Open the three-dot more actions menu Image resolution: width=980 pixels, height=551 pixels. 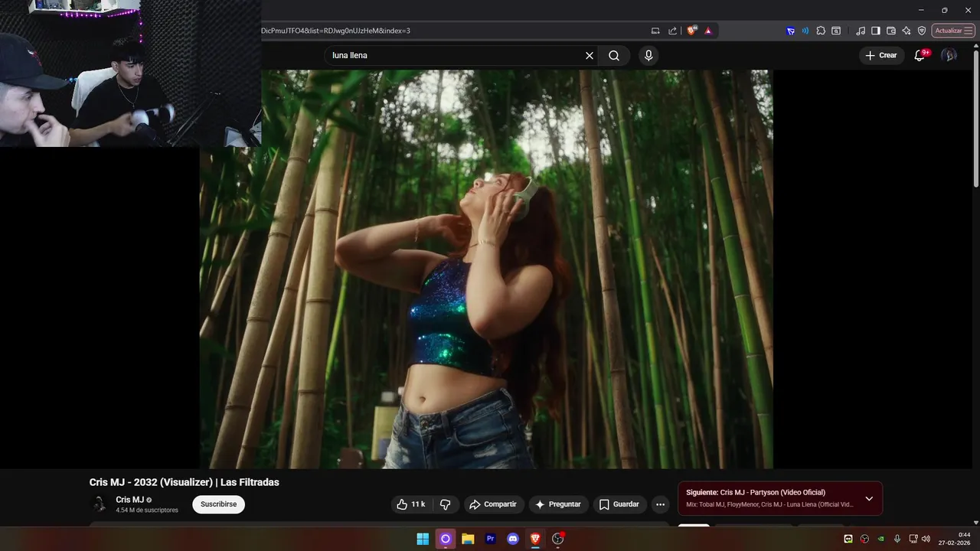pos(660,504)
